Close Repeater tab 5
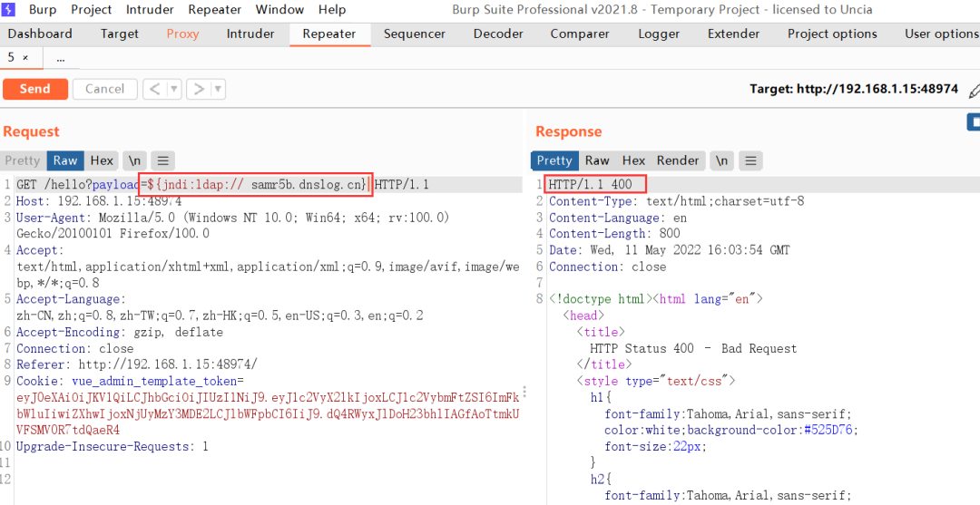This screenshot has height=505, width=980. [25, 58]
